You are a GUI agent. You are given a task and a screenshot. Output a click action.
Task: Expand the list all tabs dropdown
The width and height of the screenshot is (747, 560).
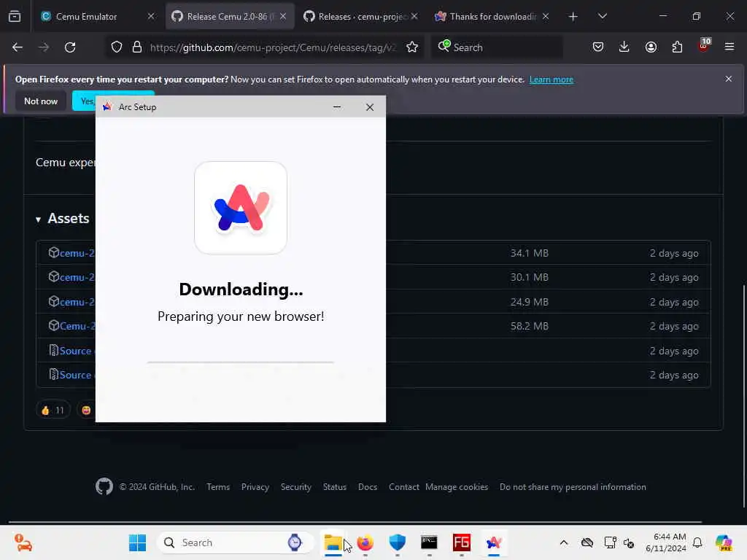click(602, 17)
